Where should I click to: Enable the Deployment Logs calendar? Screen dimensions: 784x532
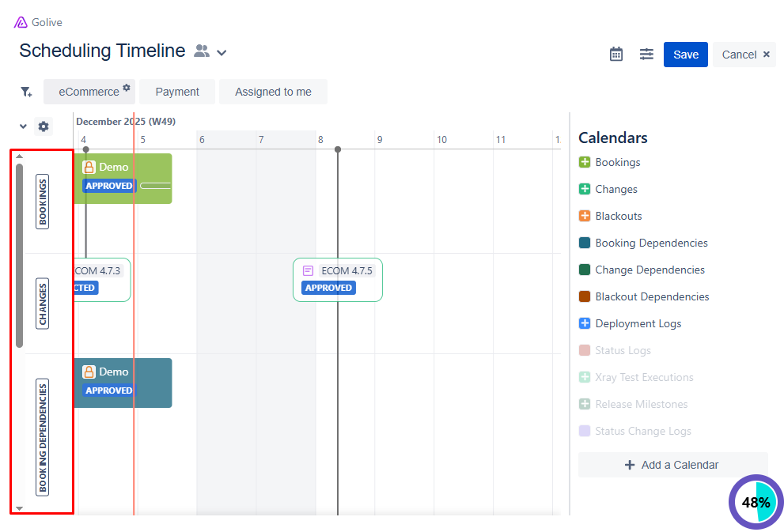(x=585, y=324)
